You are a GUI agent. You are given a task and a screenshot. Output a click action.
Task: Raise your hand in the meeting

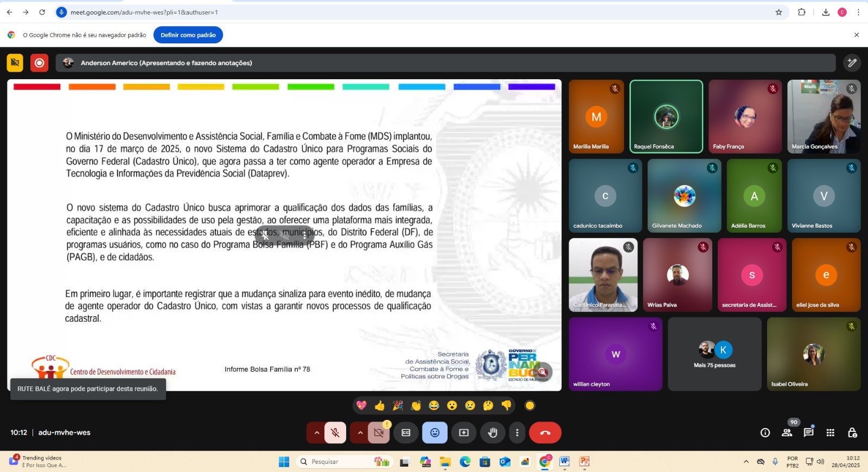493,432
